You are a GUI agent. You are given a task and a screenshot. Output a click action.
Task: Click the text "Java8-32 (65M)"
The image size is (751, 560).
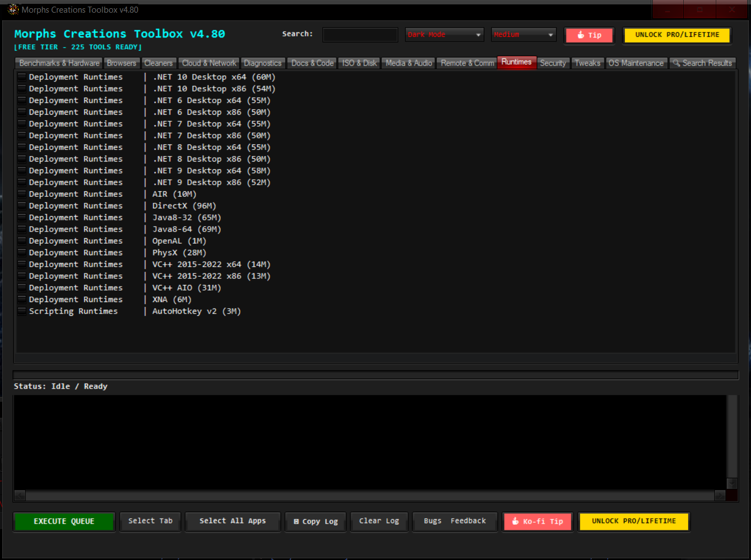click(x=187, y=218)
